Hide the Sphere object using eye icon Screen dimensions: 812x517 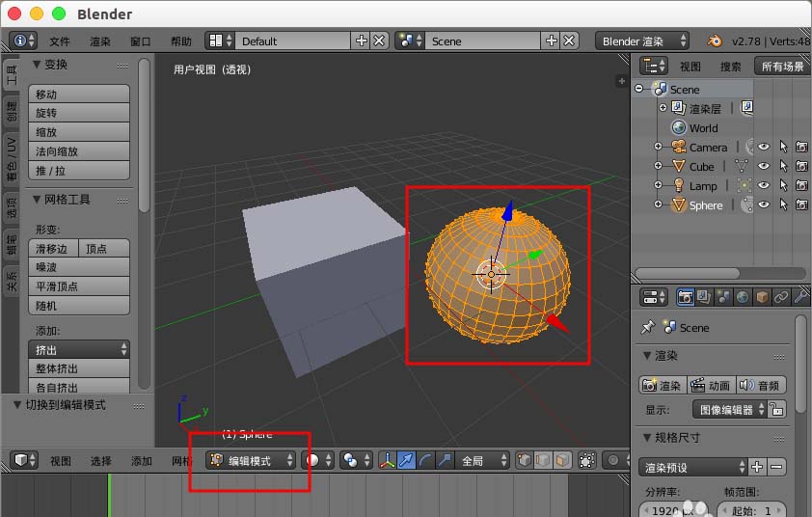[x=763, y=205]
